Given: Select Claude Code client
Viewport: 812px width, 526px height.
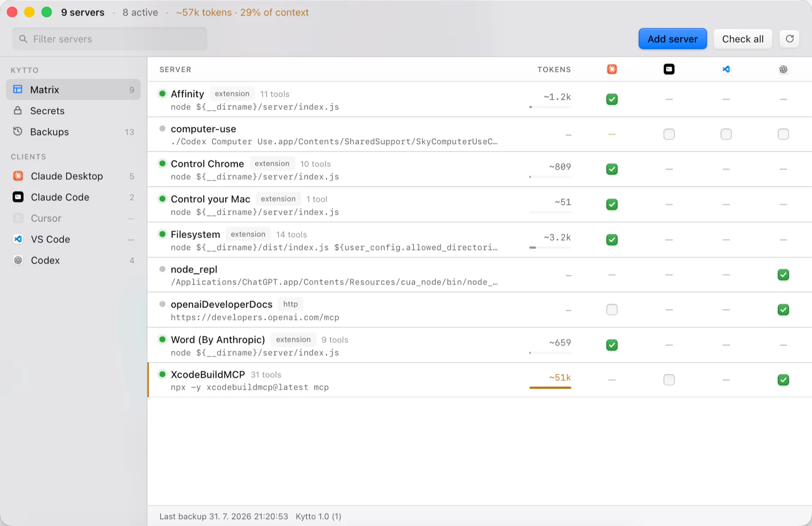Looking at the screenshot, I should click(x=73, y=197).
